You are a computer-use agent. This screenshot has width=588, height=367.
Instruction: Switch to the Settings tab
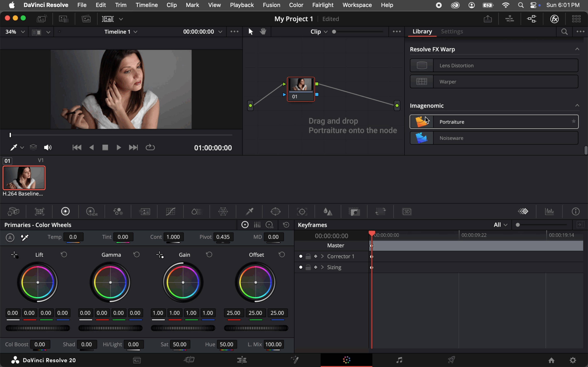[x=452, y=32]
